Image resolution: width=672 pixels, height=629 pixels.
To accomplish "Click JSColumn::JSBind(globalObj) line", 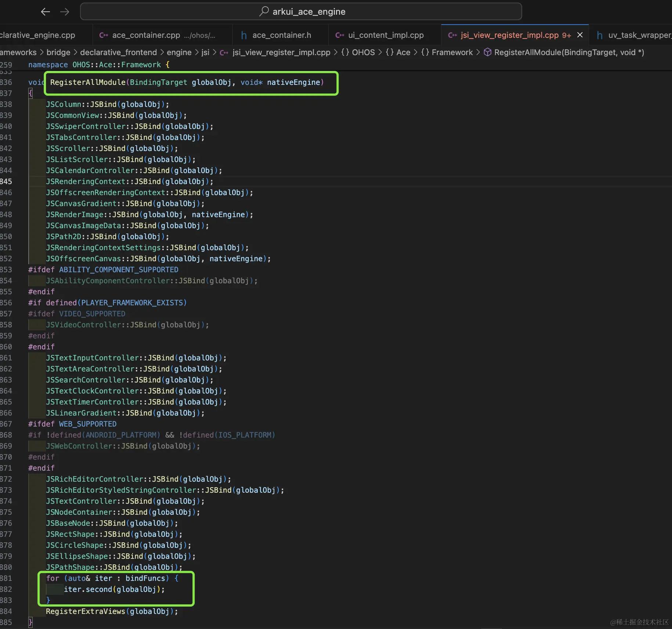I will (x=107, y=104).
